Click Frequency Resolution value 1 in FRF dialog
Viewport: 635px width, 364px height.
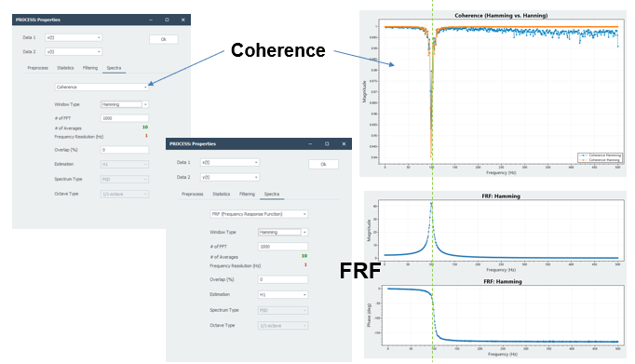pyautogui.click(x=305, y=264)
